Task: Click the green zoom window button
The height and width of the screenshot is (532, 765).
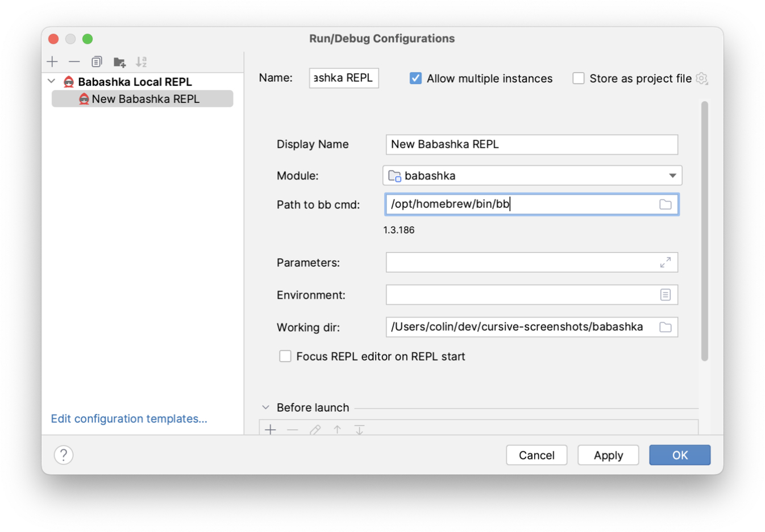Action: pos(88,39)
